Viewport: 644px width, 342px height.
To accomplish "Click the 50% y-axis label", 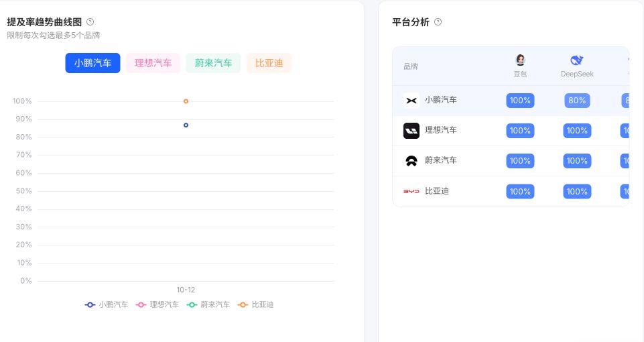I will pos(24,191).
